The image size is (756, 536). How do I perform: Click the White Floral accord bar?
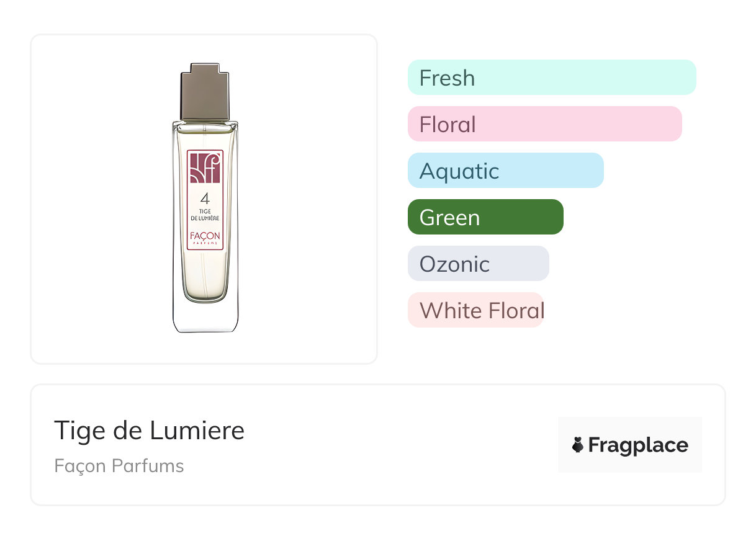pos(475,310)
